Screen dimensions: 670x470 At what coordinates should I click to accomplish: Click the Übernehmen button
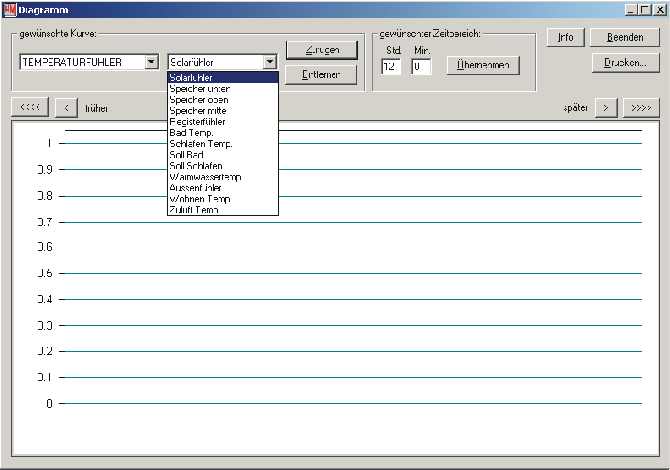483,65
